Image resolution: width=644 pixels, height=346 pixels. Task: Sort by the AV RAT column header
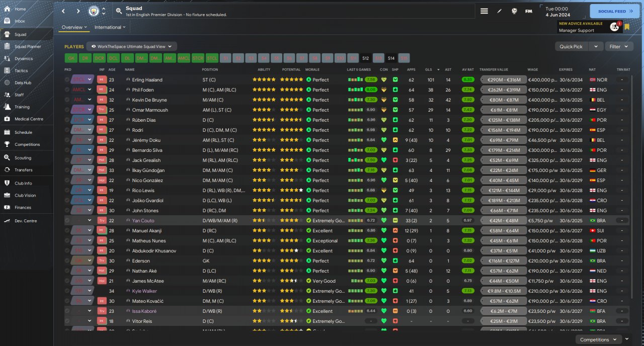click(x=468, y=69)
